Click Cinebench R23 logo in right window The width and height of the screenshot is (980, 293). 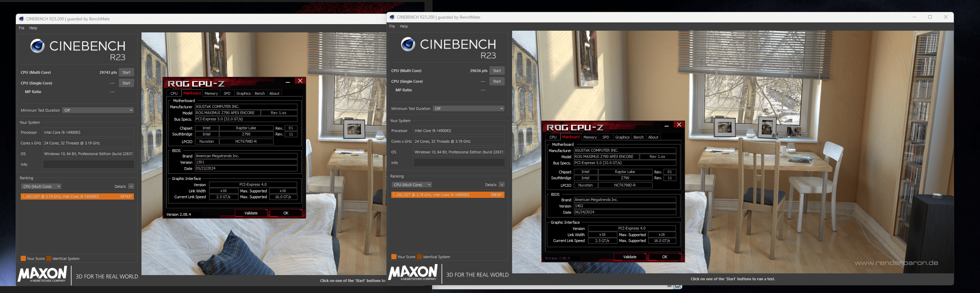(449, 48)
